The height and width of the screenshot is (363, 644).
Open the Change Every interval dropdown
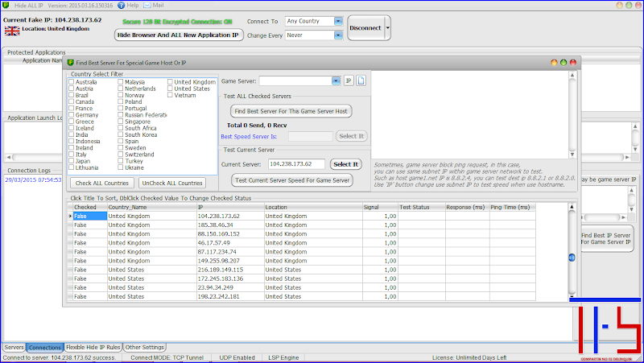[338, 35]
